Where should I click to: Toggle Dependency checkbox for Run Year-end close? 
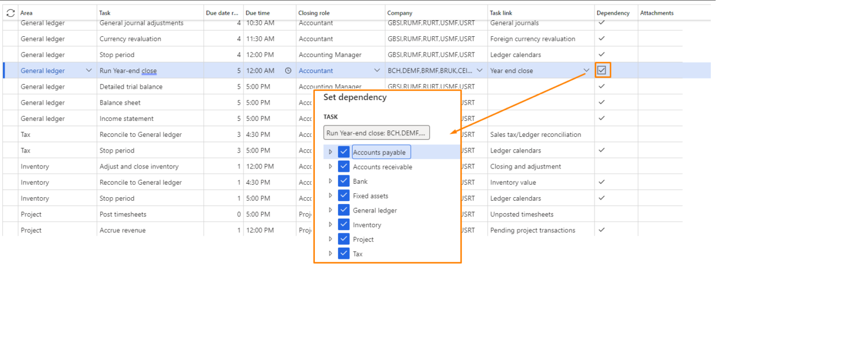tap(602, 71)
